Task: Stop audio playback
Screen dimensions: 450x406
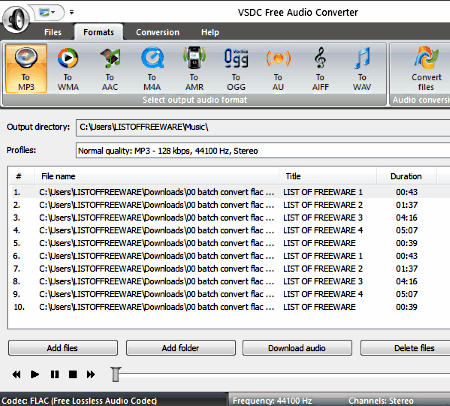Action: (73, 375)
